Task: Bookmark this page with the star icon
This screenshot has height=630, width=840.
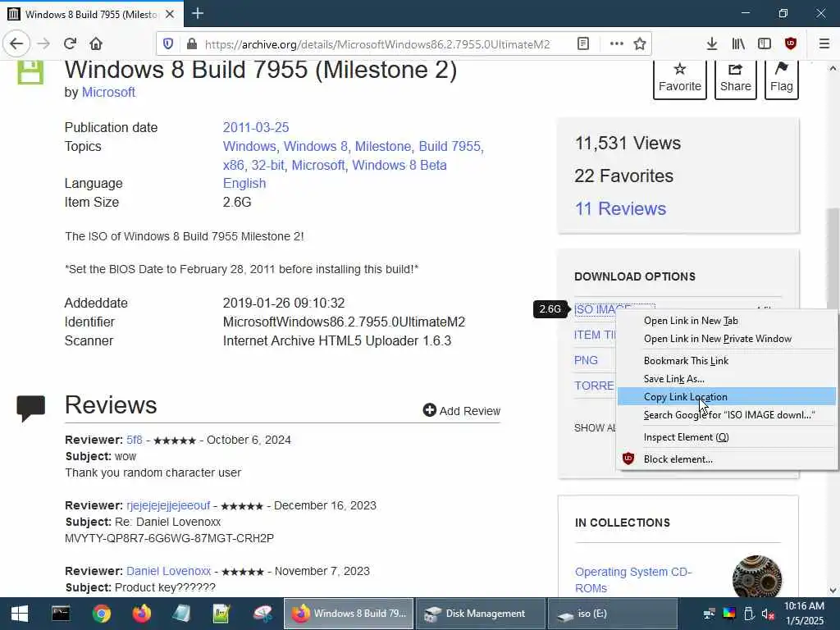Action: [640, 43]
